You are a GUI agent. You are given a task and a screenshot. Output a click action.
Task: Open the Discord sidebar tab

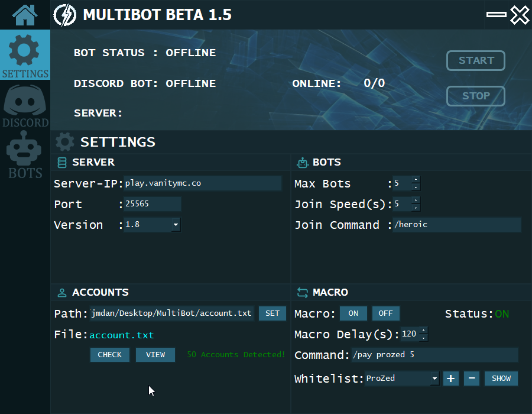[x=25, y=106]
